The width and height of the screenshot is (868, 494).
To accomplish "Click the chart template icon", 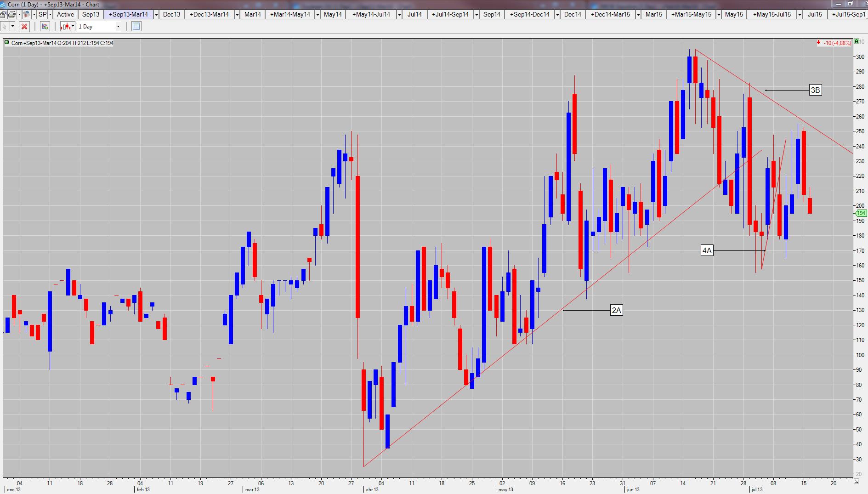I will (x=27, y=14).
